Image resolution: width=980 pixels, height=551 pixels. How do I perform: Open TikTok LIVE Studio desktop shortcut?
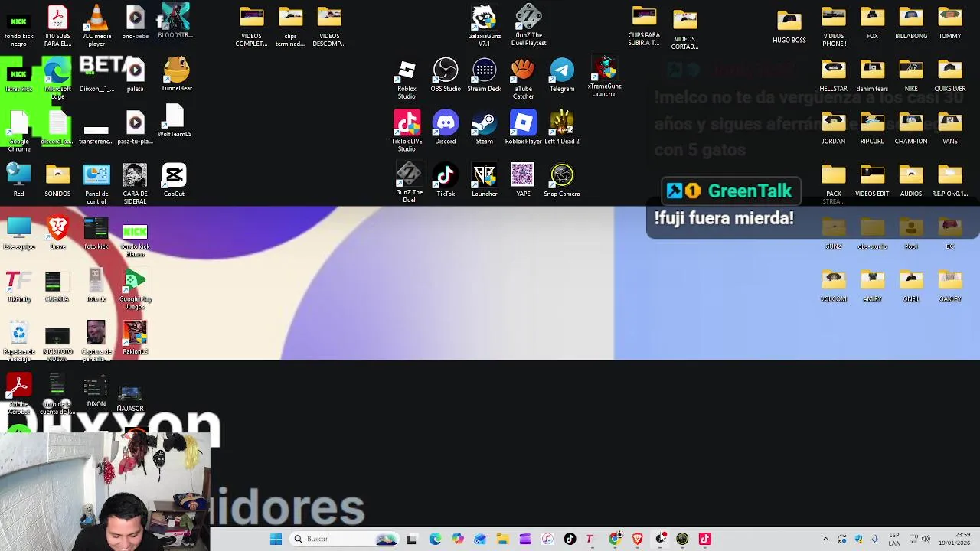click(x=407, y=131)
